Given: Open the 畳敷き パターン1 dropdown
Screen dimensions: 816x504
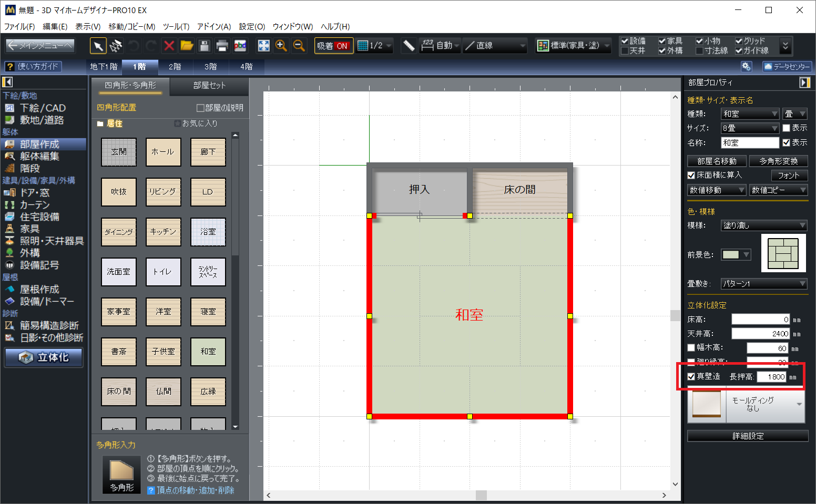Looking at the screenshot, I should click(x=763, y=284).
